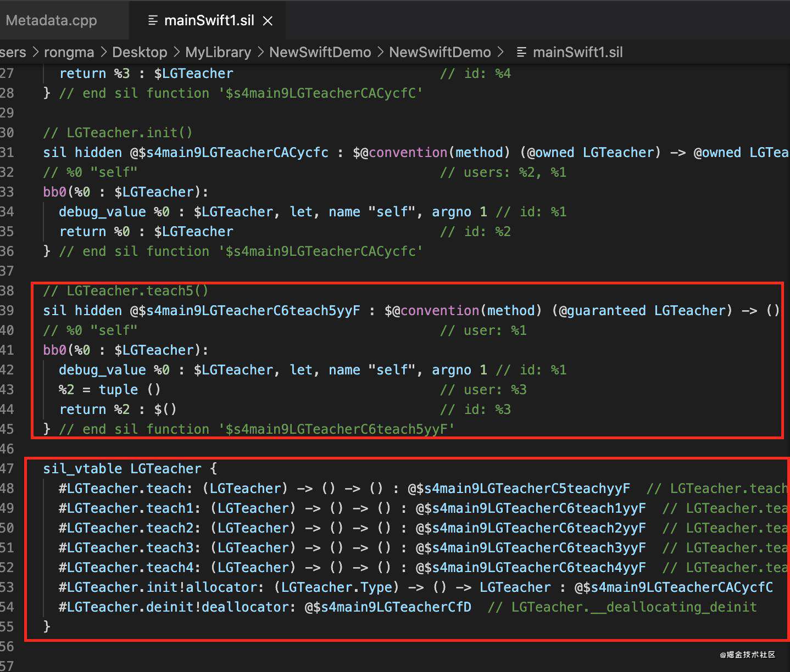Image resolution: width=790 pixels, height=672 pixels.
Task: Click the chevron after rongma breadcrumb
Action: 103,52
